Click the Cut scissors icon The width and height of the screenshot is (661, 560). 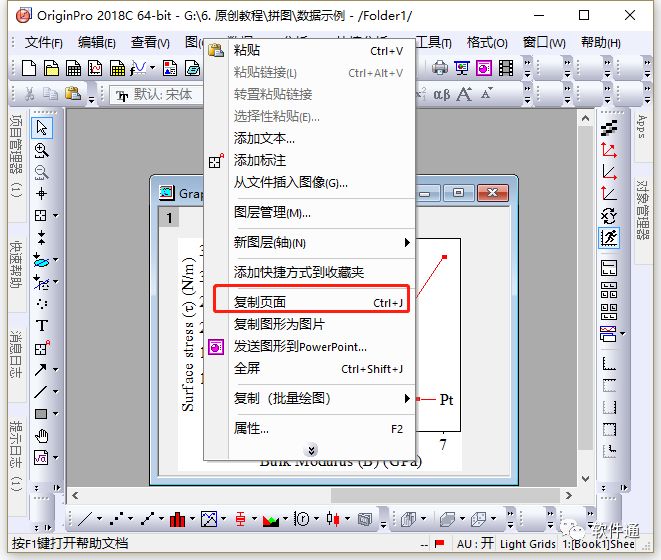29,94
